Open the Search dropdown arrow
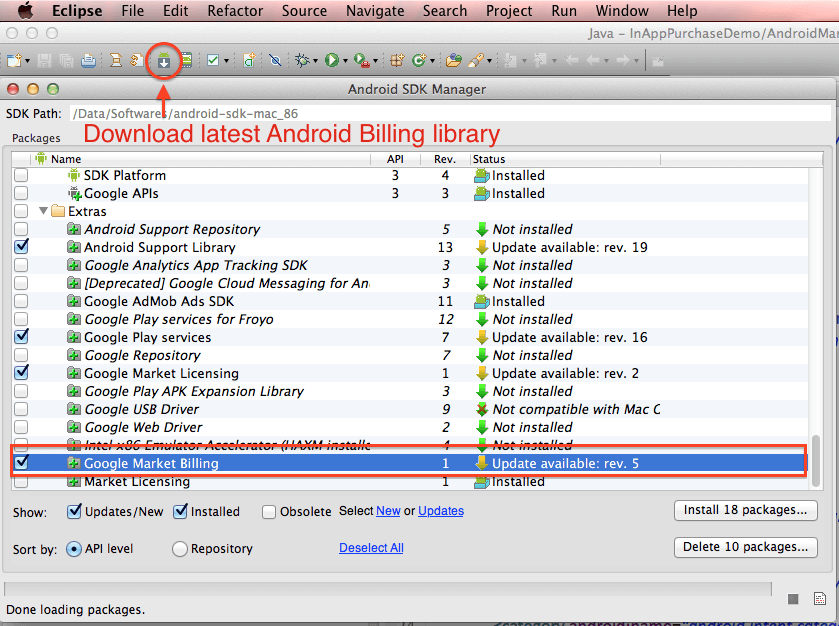 pos(489,61)
